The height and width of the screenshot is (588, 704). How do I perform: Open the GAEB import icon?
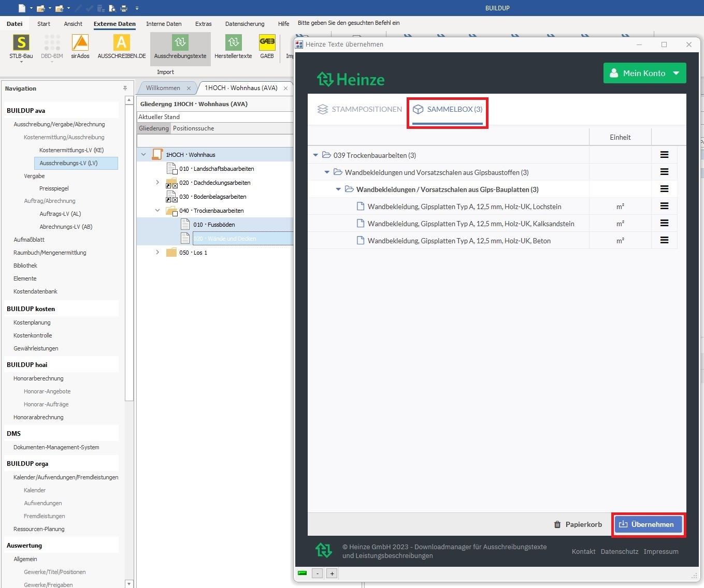tap(267, 43)
